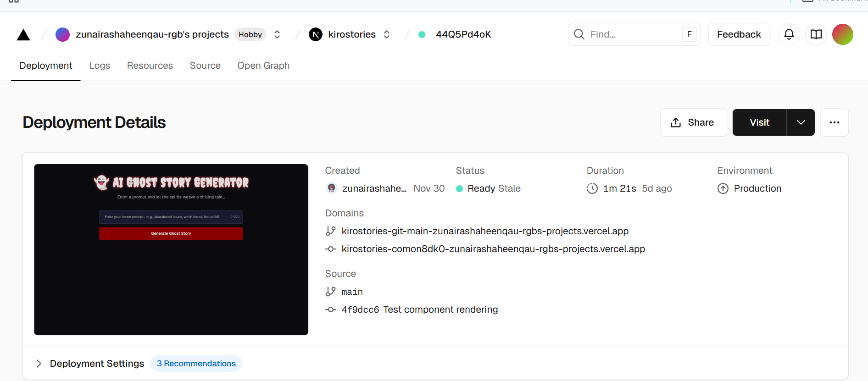Click the creator avatar beside zunairashahe...
This screenshot has height=381, width=868.
click(331, 188)
